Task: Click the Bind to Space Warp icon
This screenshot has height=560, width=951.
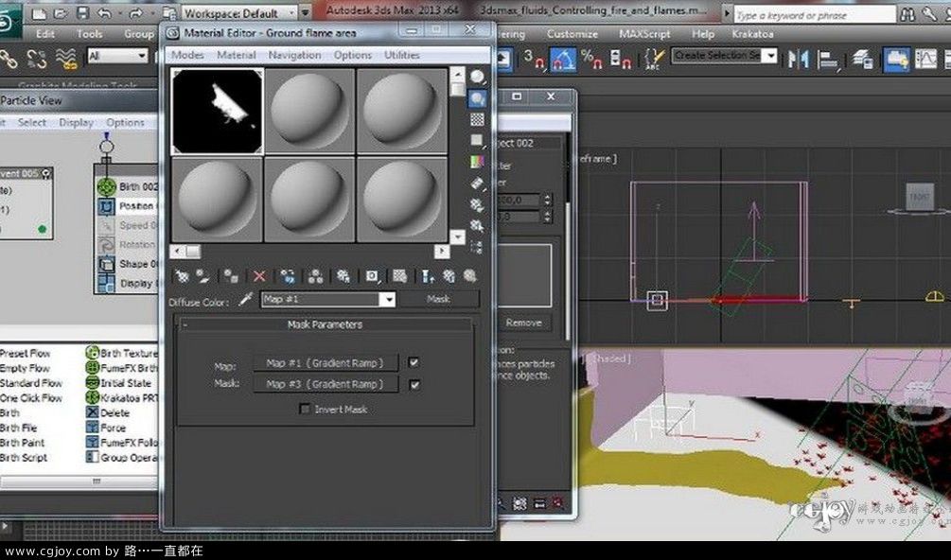Action: [66, 59]
